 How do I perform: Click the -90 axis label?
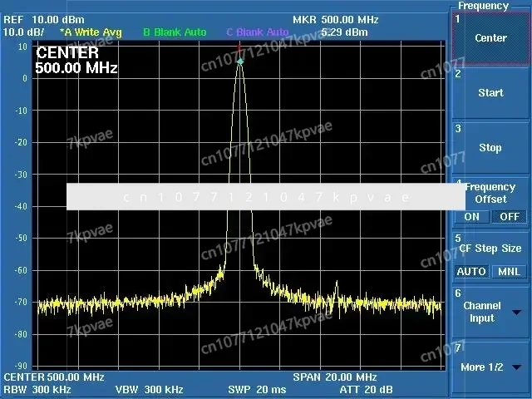pyautogui.click(x=21, y=366)
